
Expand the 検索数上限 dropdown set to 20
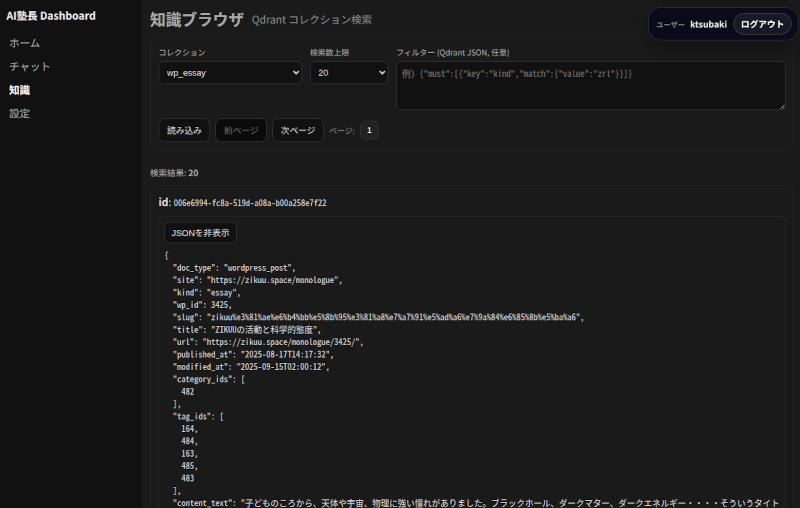coord(349,72)
